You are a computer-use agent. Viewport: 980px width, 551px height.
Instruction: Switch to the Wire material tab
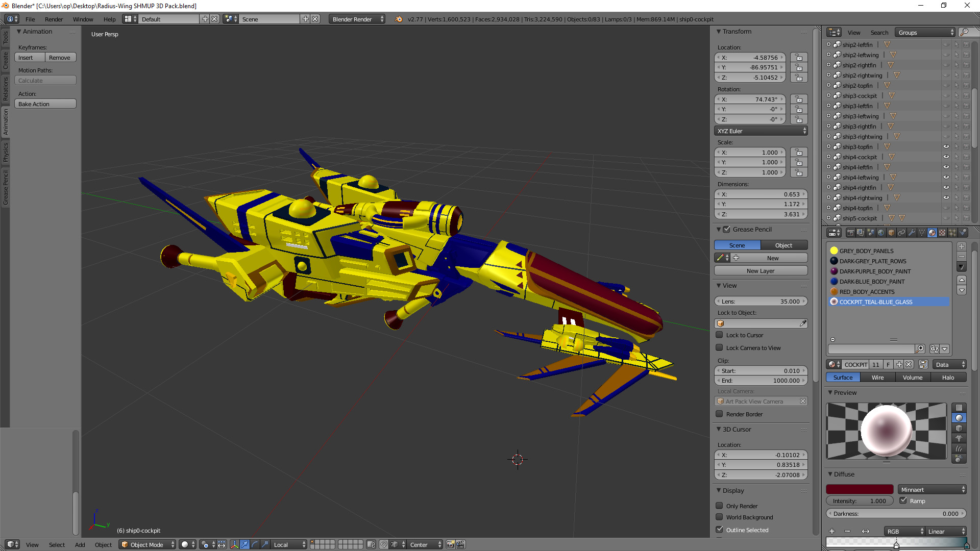point(878,377)
